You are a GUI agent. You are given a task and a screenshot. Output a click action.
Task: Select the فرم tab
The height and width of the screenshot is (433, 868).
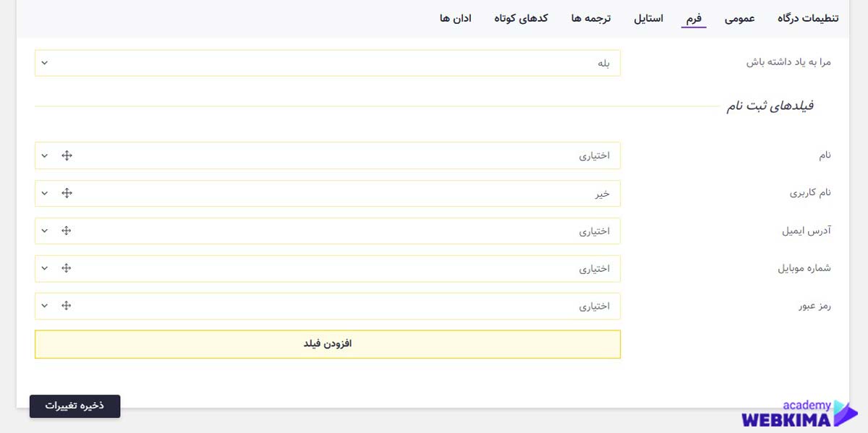pos(694,18)
